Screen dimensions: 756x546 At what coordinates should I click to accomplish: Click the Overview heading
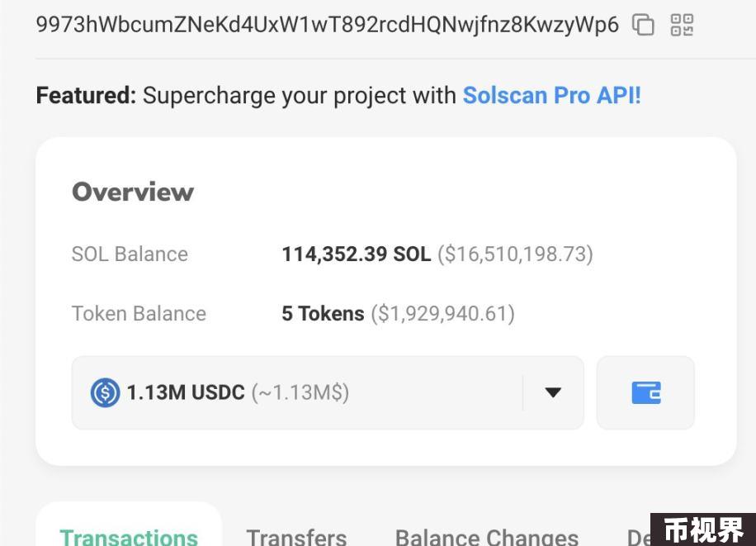(x=133, y=192)
